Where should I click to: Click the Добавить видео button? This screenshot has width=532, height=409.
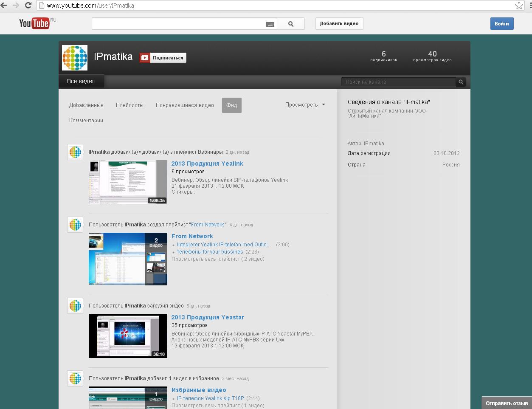tap(339, 24)
